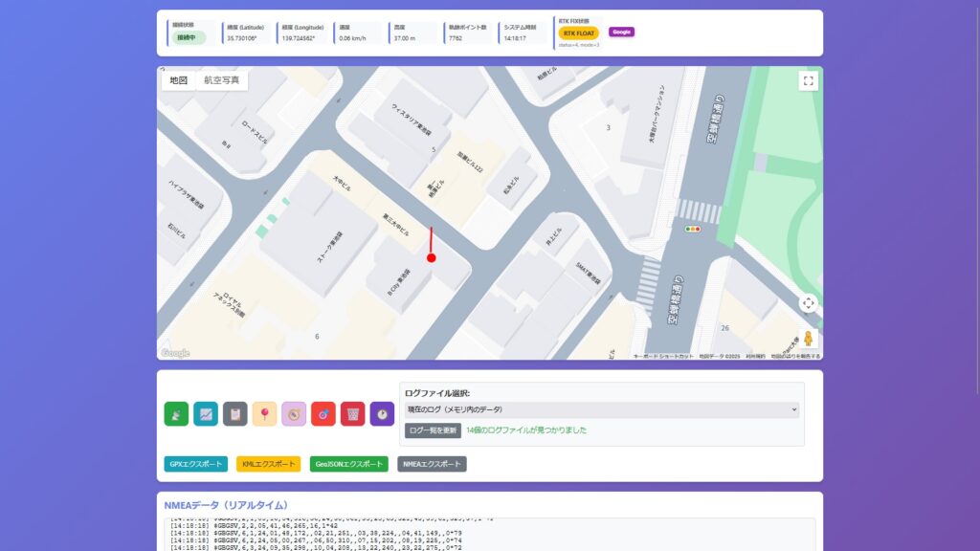Screen dimensions: 980x551
Task: Click the NMEAエクスポート button
Action: point(432,464)
